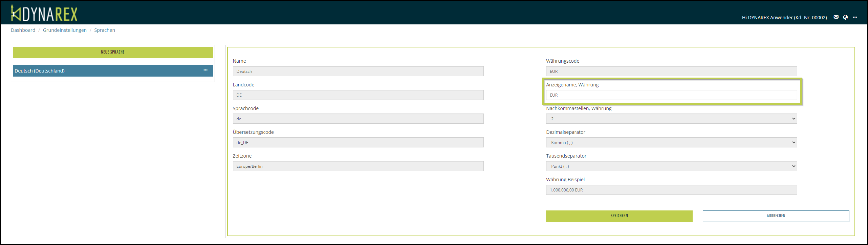Open the mail envelope icon
This screenshot has width=868, height=245.
click(836, 17)
